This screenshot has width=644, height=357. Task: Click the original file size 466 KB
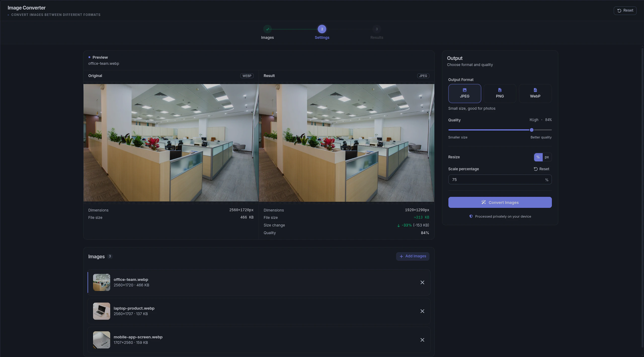click(247, 217)
